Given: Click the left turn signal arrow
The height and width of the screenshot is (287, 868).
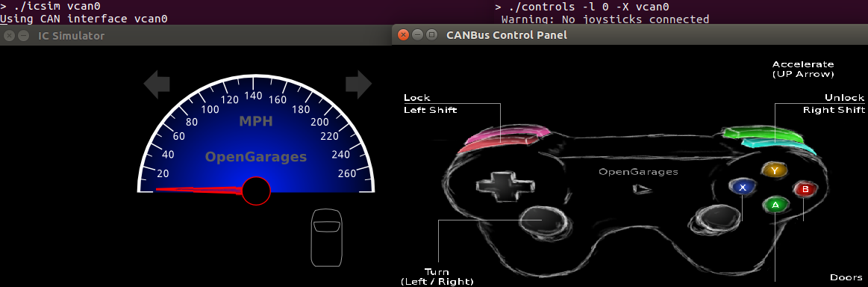Looking at the screenshot, I should tap(157, 84).
